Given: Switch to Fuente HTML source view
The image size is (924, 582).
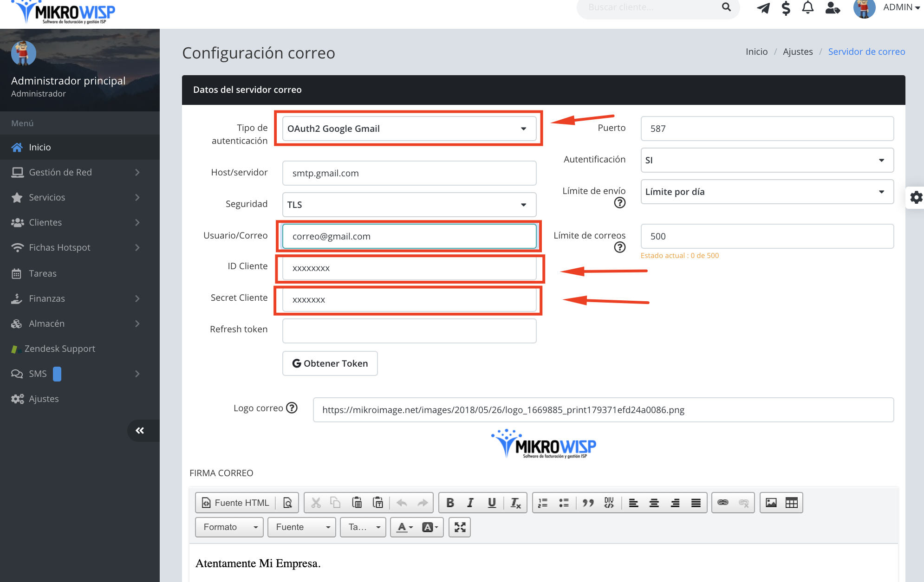Looking at the screenshot, I should point(236,503).
